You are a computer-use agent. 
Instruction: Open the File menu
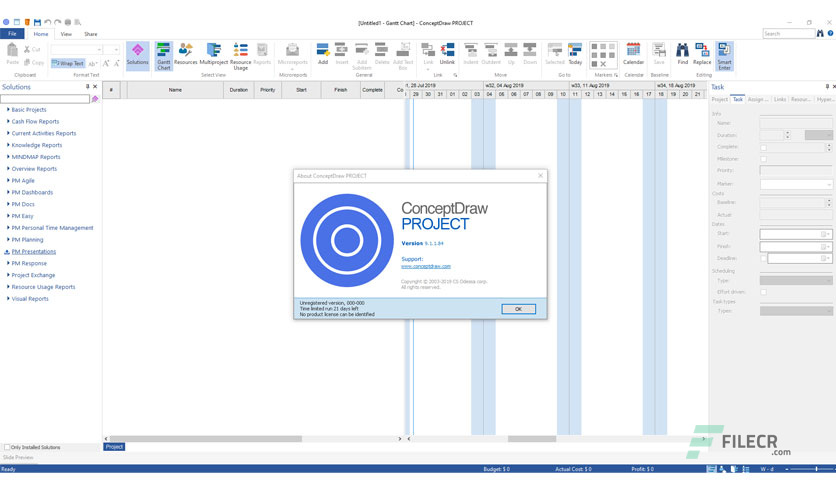(12, 34)
